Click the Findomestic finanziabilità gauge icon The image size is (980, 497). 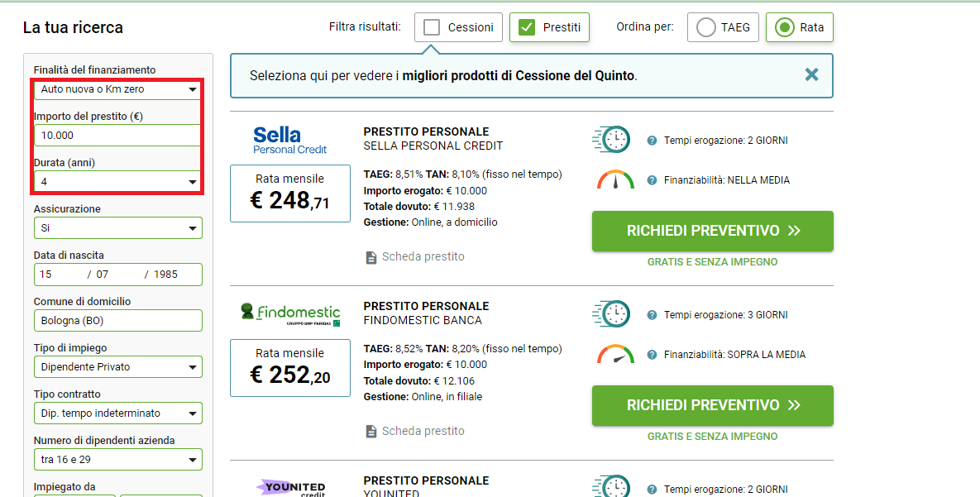click(x=615, y=355)
